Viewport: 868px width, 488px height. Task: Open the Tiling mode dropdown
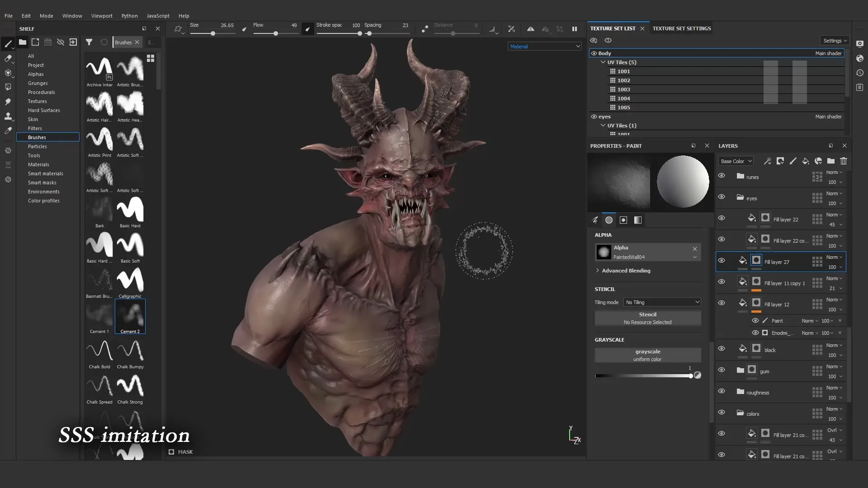[662, 302]
